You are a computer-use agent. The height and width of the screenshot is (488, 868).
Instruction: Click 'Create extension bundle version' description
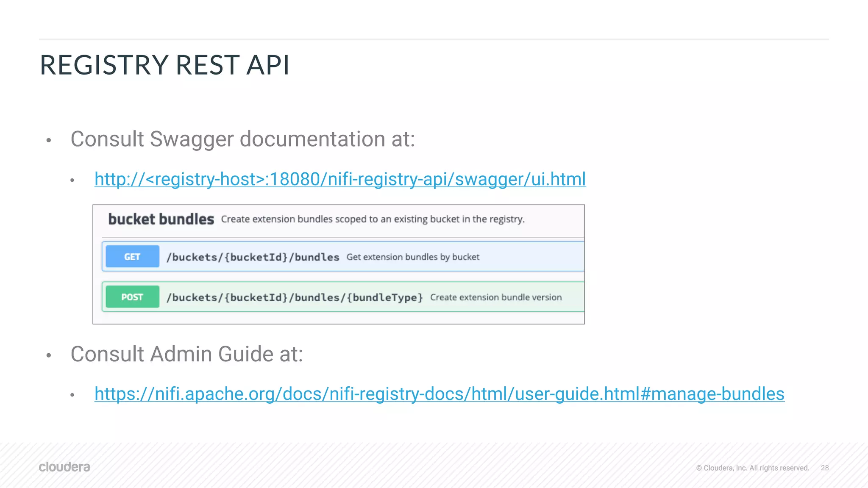[496, 297]
